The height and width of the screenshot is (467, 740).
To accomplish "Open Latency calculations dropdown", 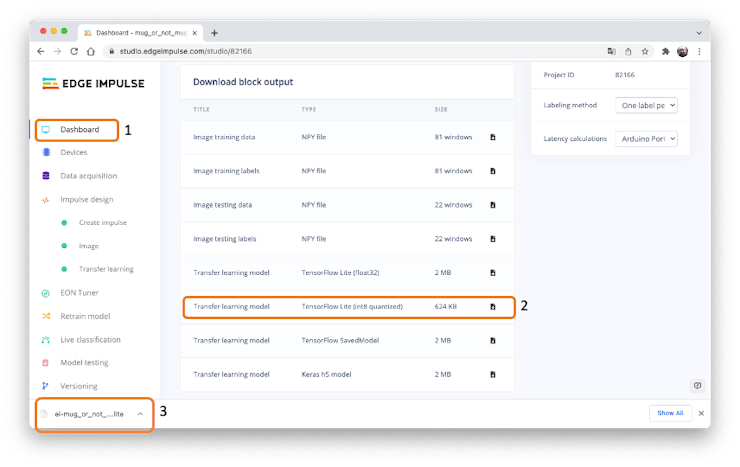I will point(646,139).
